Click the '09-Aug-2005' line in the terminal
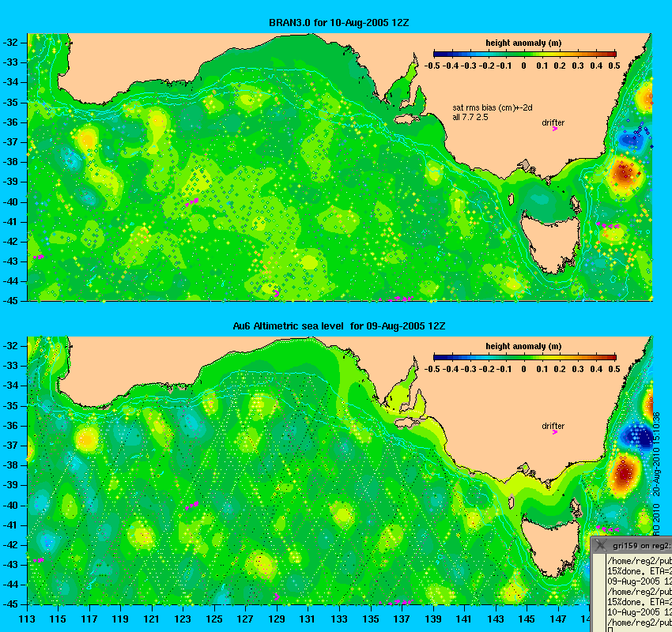The width and height of the screenshot is (672, 632). 640,581
